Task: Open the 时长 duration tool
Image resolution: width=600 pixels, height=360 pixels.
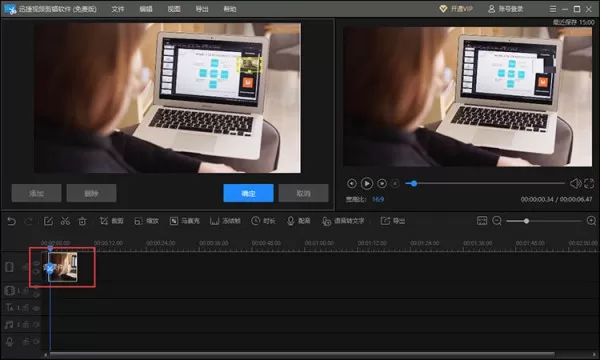Action: pyautogui.click(x=263, y=221)
